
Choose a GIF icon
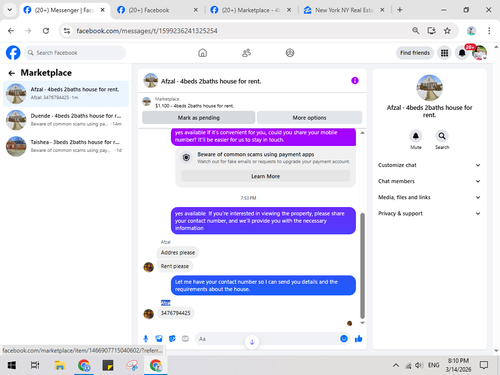(x=185, y=339)
